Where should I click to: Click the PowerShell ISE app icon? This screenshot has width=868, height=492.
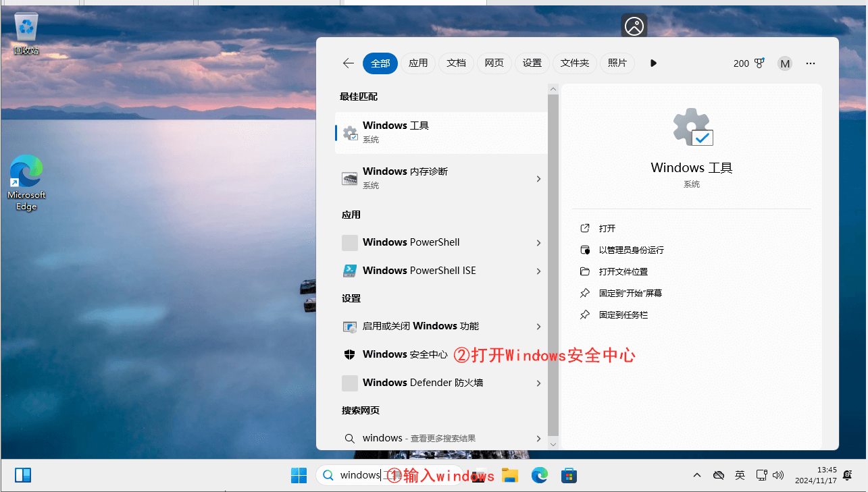(350, 271)
